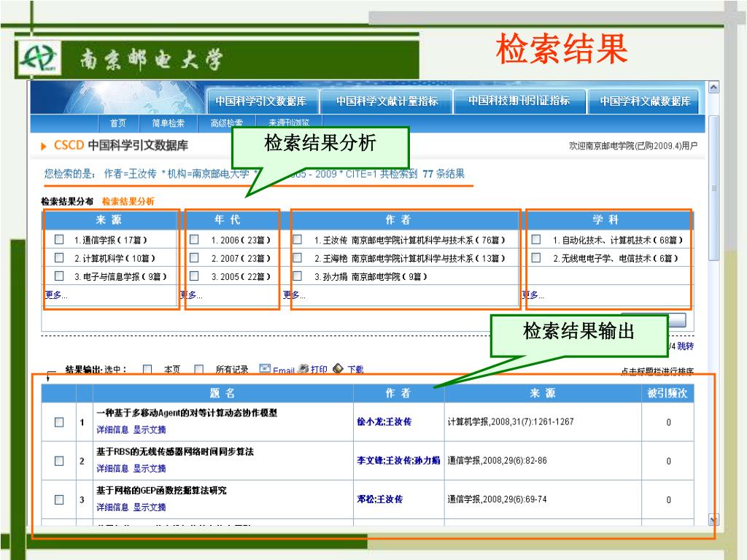Tick the year 2006 (23篇) checkbox
The height and width of the screenshot is (560, 747).
[194, 239]
